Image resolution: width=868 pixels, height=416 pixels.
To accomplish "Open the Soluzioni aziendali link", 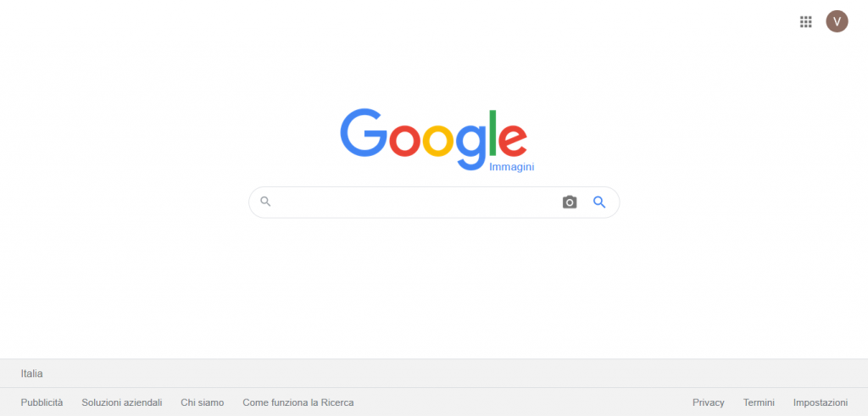I will [x=122, y=402].
